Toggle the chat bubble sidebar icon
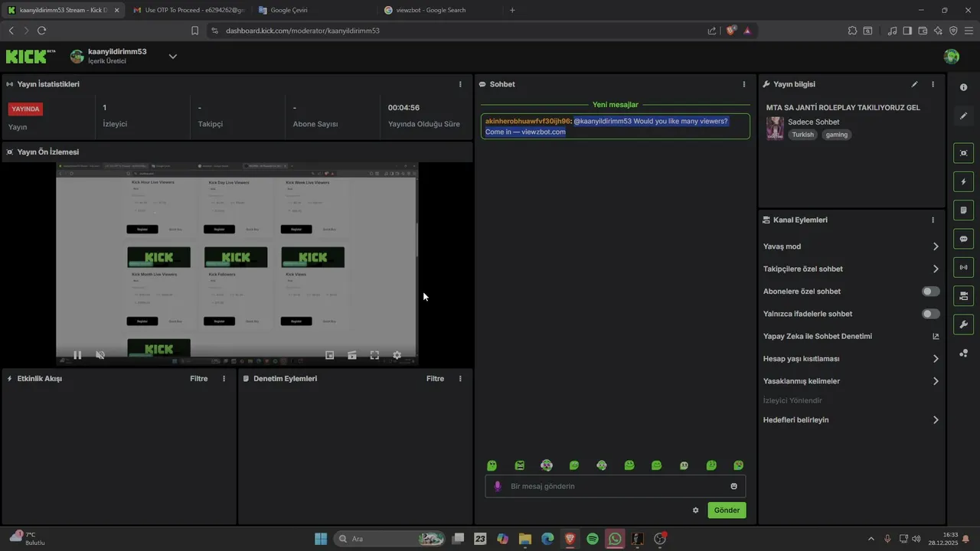The image size is (980, 551). (x=963, y=239)
